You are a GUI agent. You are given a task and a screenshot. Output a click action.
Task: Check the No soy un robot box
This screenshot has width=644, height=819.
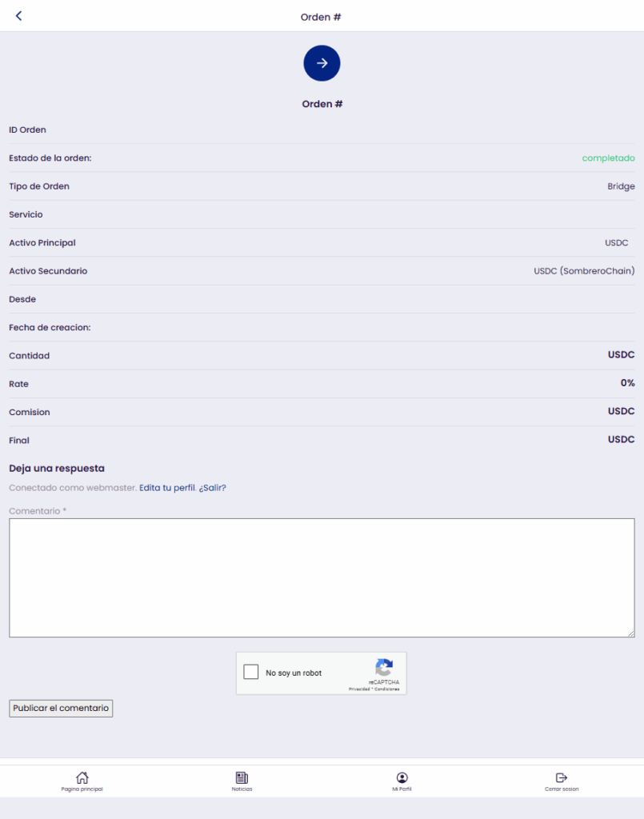[250, 672]
